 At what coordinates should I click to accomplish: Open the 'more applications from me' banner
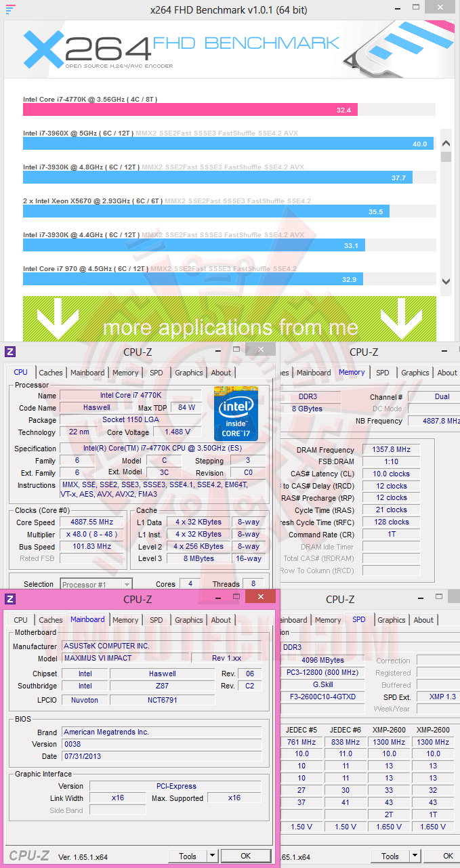(230, 317)
